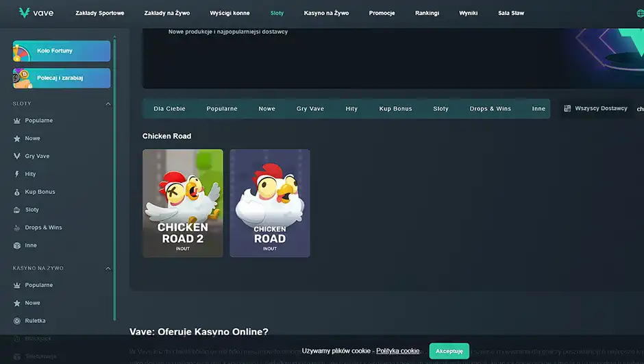Viewport: 644px width, 364px height.
Task: Click the lightning icon beside Hity
Action: pyautogui.click(x=17, y=174)
